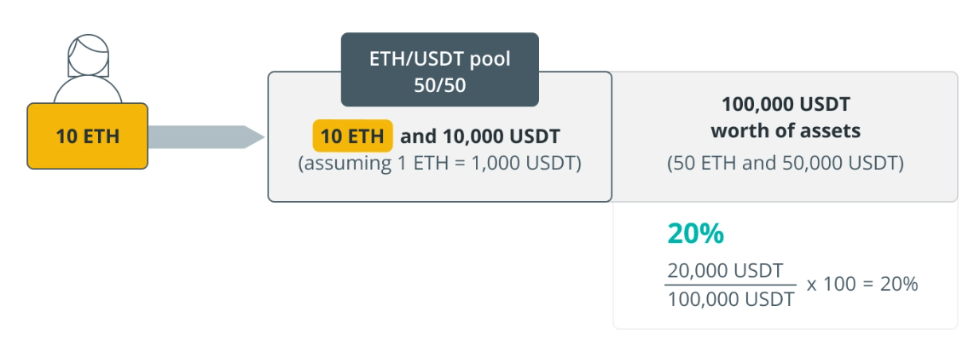The height and width of the screenshot is (352, 980).
Task: Click the 'x 100 = 20%' formula result
Action: tap(862, 285)
